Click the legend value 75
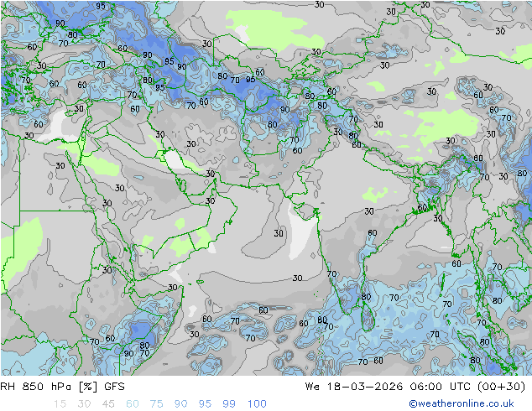Viewport: 532px width, 411px height. coord(156,404)
